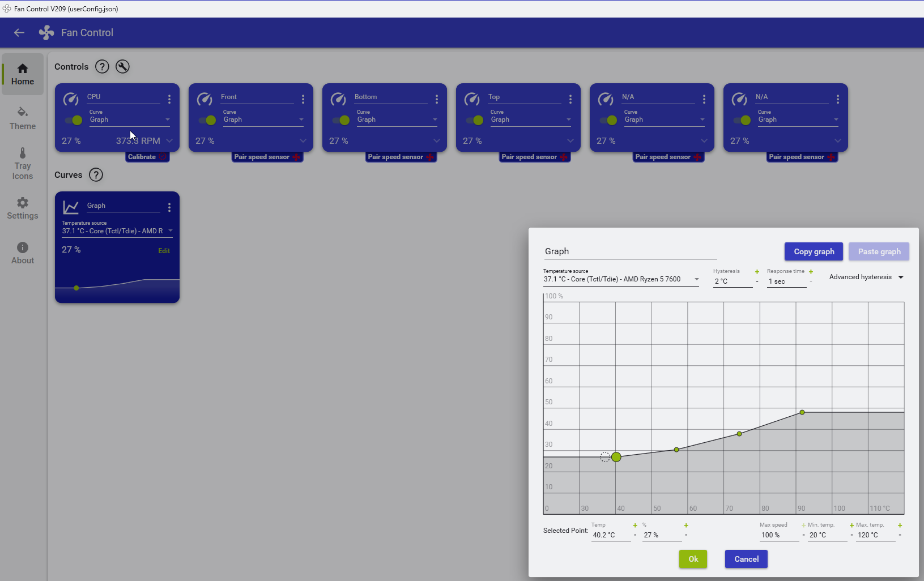Click Pair speed sensor under Top card
The width and height of the screenshot is (924, 581).
(535, 157)
